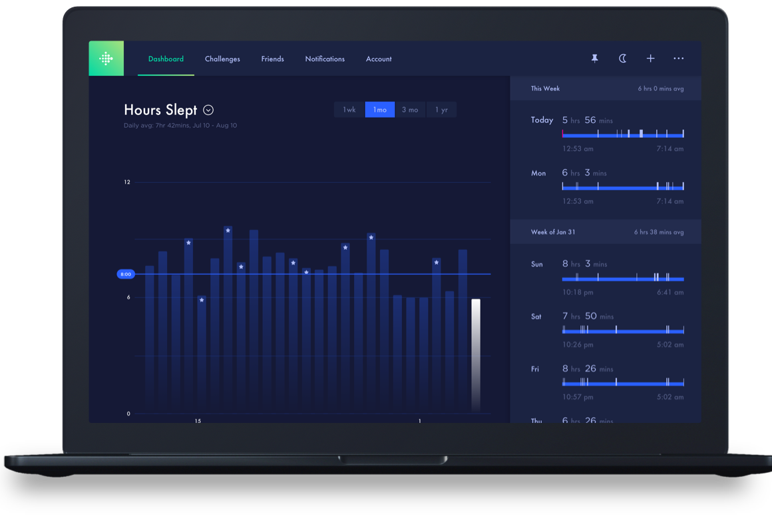Open the three-dot more options menu
The image size is (772, 532).
(678, 59)
